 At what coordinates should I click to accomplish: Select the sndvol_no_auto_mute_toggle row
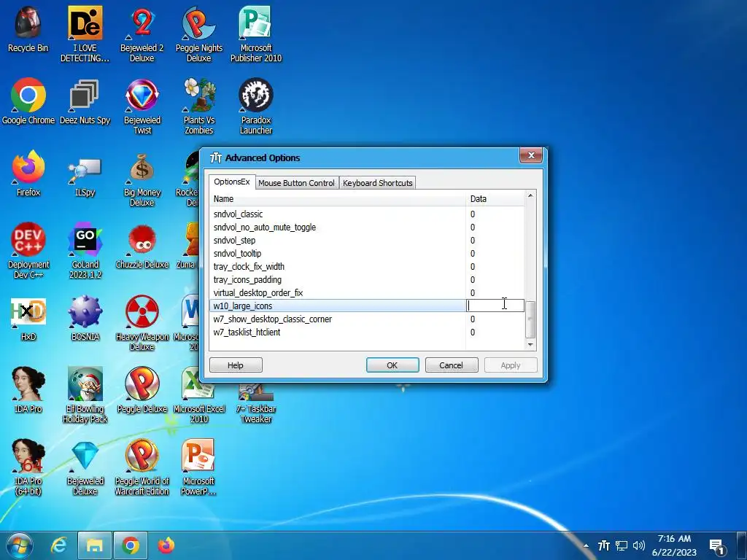click(x=366, y=227)
